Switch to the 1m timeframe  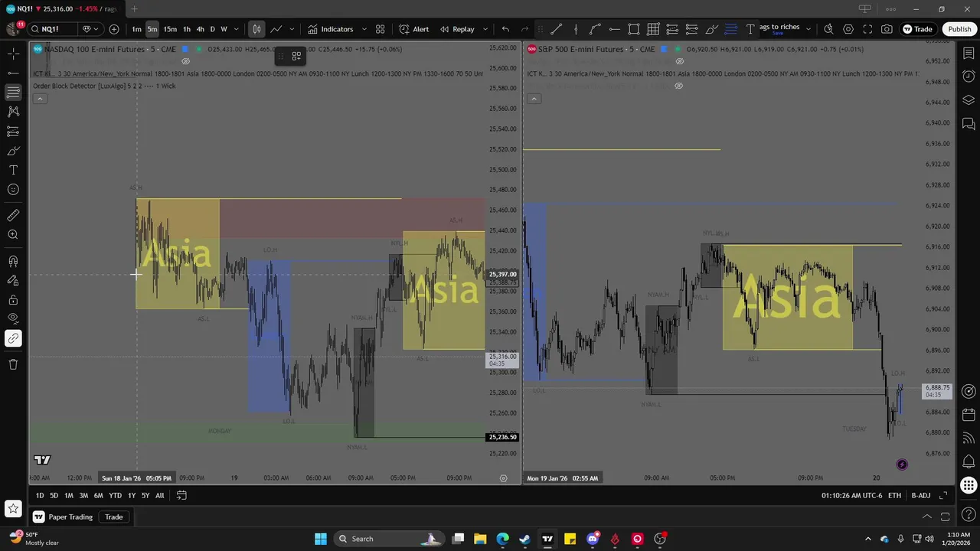click(x=136, y=29)
